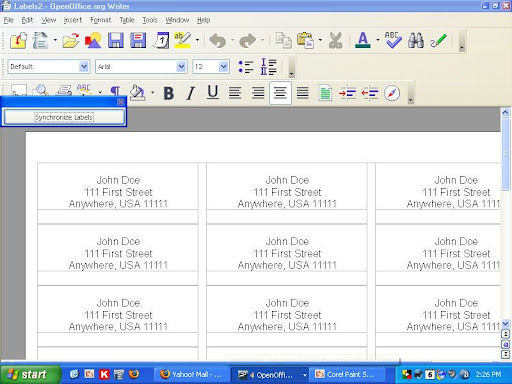Open the Format menu
Image resolution: width=512 pixels, height=384 pixels.
(100, 20)
